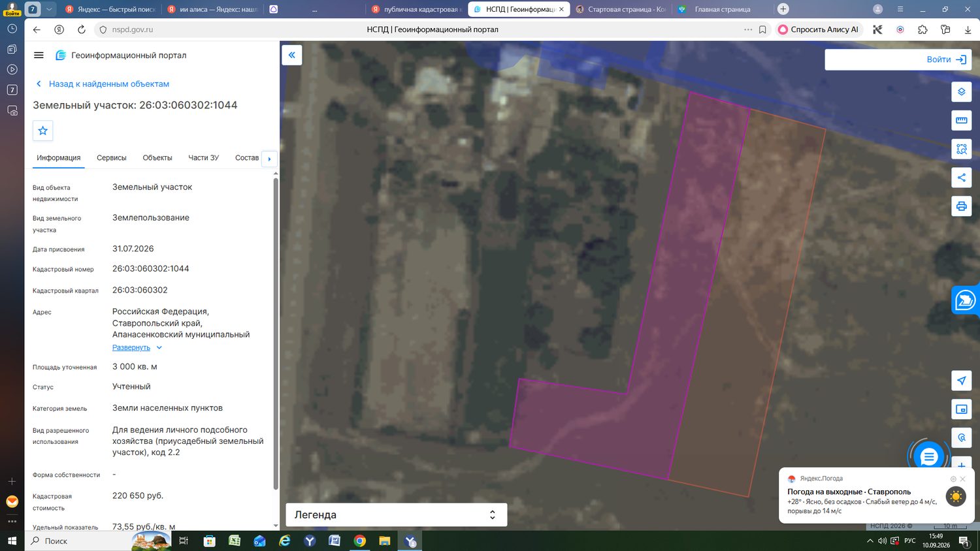980x551 pixels.
Task: Print the map with the printer icon
Action: pos(961,206)
